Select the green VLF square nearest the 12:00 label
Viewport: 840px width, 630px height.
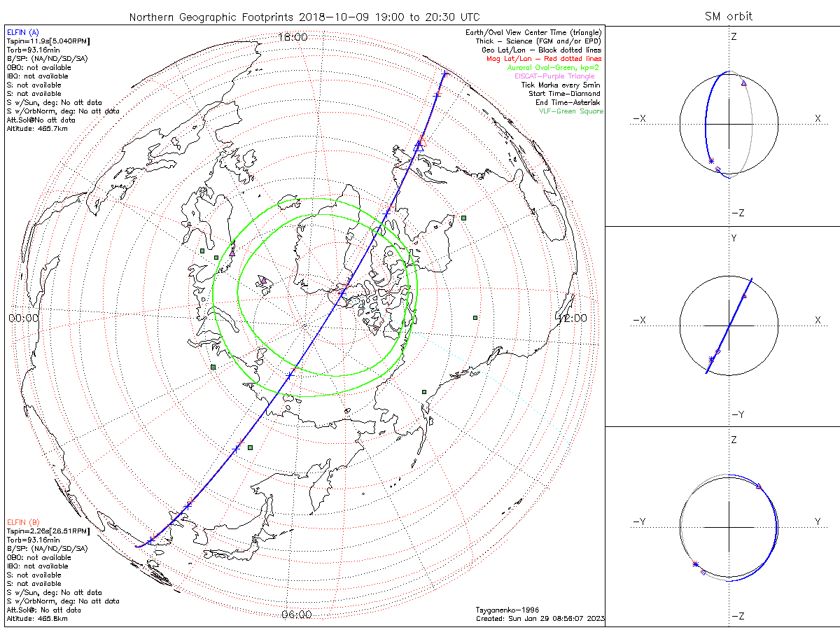click(x=475, y=318)
